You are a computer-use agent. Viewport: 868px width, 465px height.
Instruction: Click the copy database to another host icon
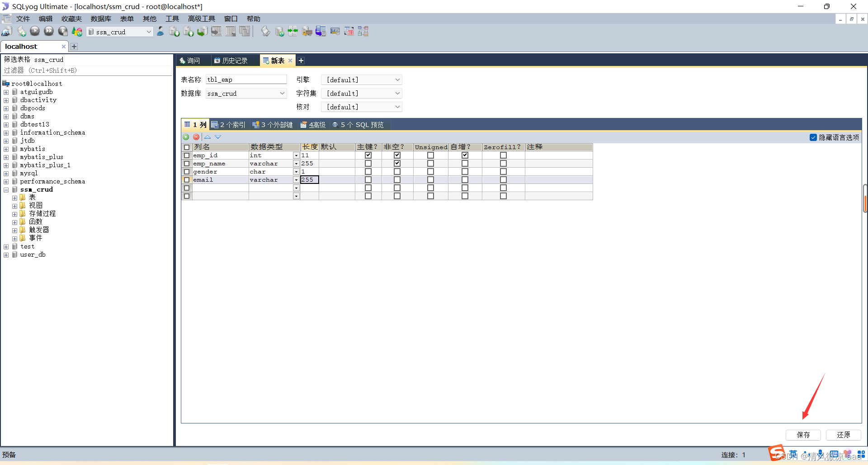tap(203, 32)
